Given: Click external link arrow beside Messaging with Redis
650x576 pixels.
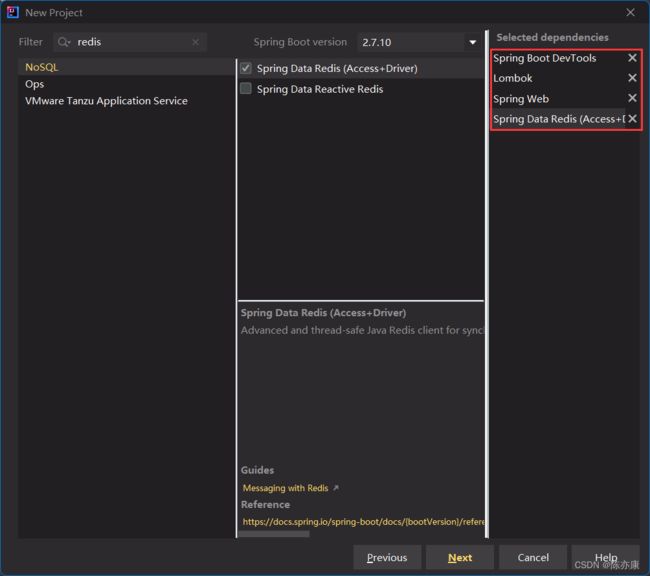Looking at the screenshot, I should point(336,488).
